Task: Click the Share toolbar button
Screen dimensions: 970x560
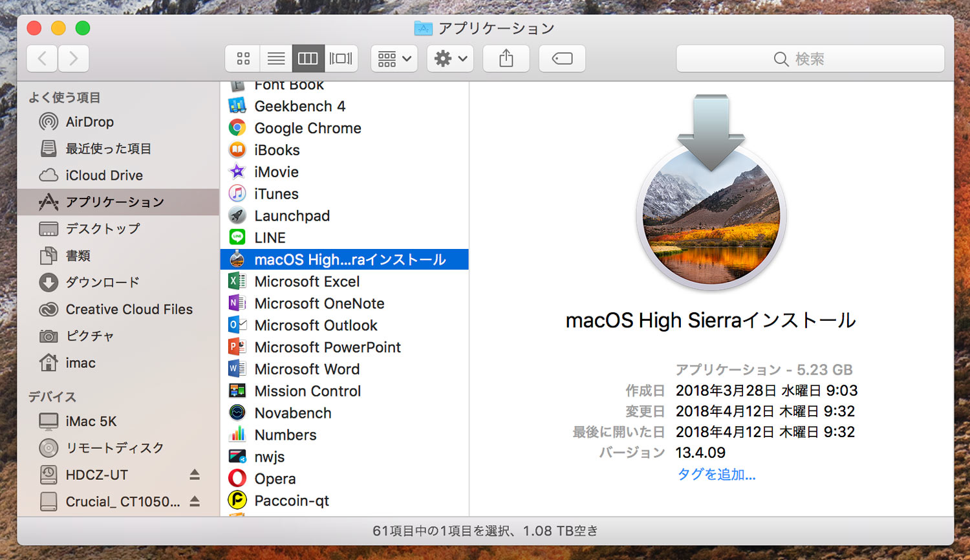Action: 506,59
